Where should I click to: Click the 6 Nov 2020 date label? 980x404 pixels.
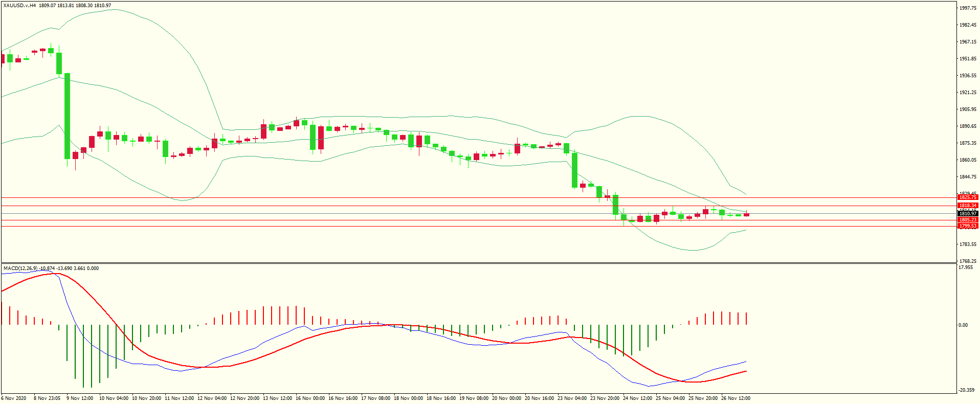[x=14, y=398]
